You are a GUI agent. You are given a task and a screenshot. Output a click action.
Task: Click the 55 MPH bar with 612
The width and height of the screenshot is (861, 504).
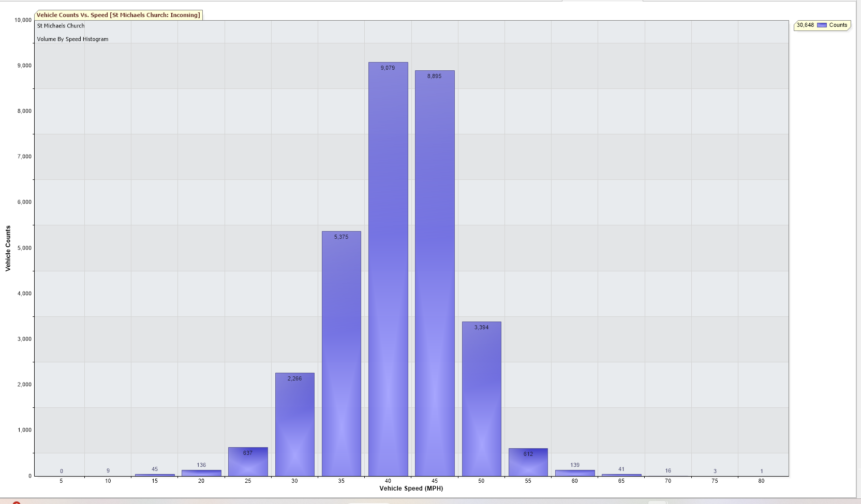[x=528, y=463]
